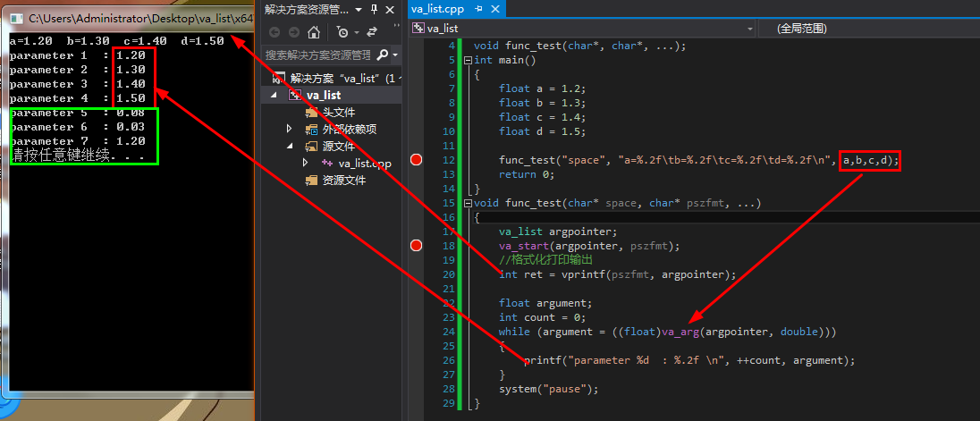Close the Solution Explorer panel
Screen dimensions: 980x421
tap(392, 9)
